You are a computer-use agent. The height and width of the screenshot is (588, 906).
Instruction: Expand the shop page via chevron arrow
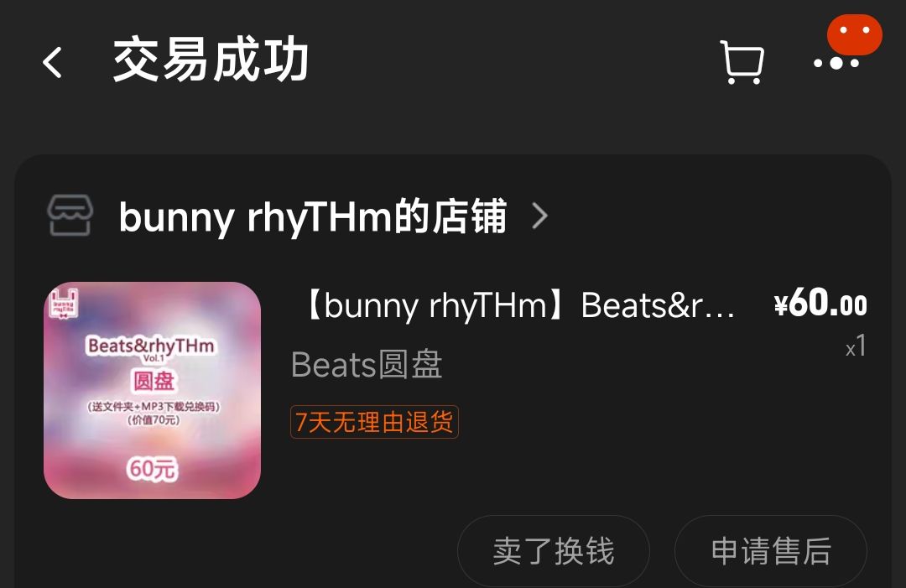539,216
